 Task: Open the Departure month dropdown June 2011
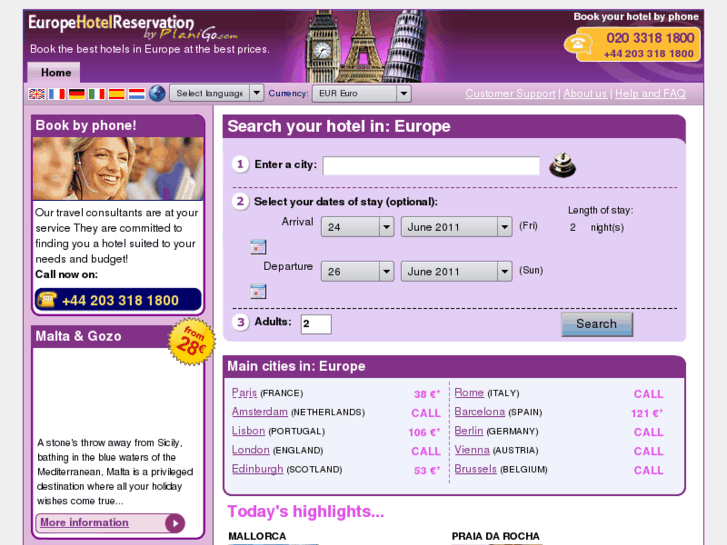coord(456,271)
